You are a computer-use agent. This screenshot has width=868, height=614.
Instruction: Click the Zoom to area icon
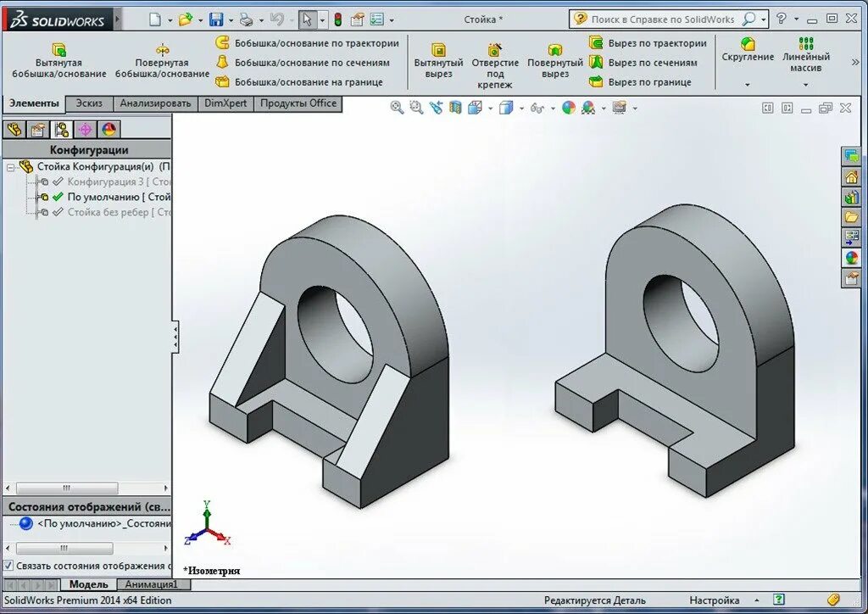pyautogui.click(x=416, y=108)
